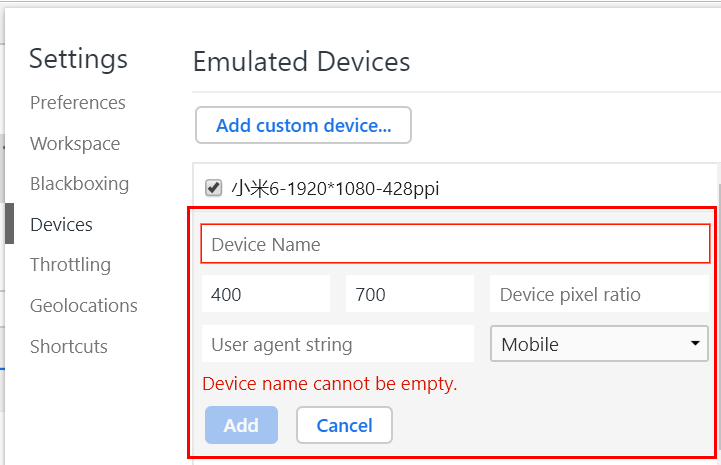Select the Devices tab
The image size is (721, 465).
pos(61,224)
